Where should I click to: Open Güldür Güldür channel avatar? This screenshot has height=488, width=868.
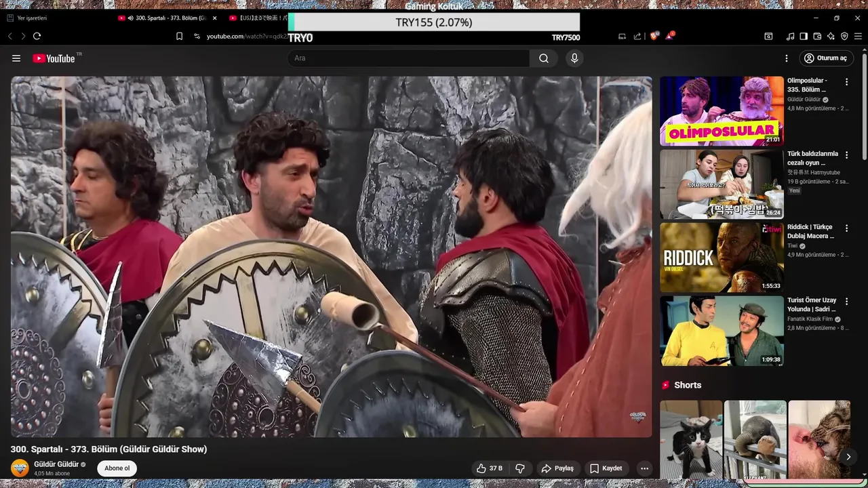coord(20,468)
